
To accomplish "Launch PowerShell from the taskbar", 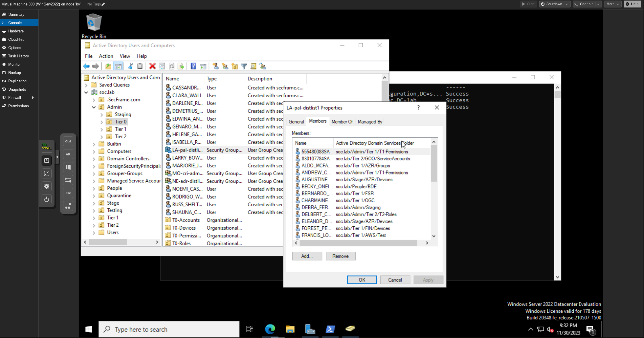I will [x=330, y=329].
